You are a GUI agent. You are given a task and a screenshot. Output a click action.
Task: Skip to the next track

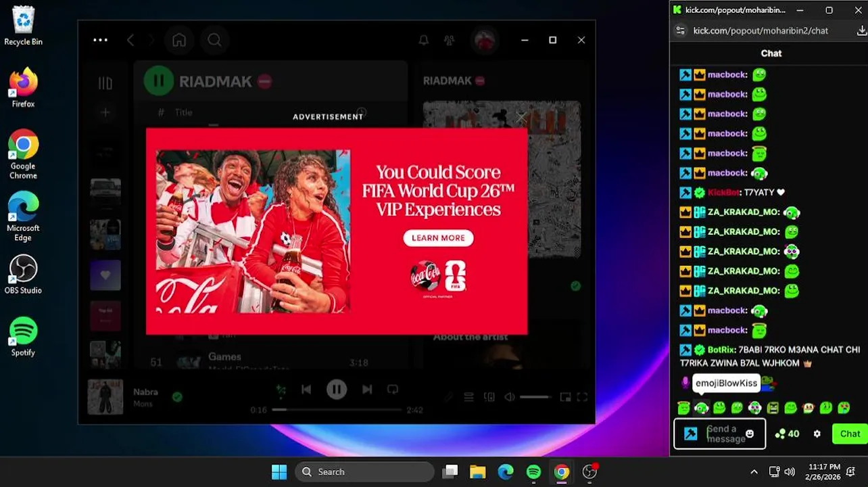pyautogui.click(x=367, y=390)
